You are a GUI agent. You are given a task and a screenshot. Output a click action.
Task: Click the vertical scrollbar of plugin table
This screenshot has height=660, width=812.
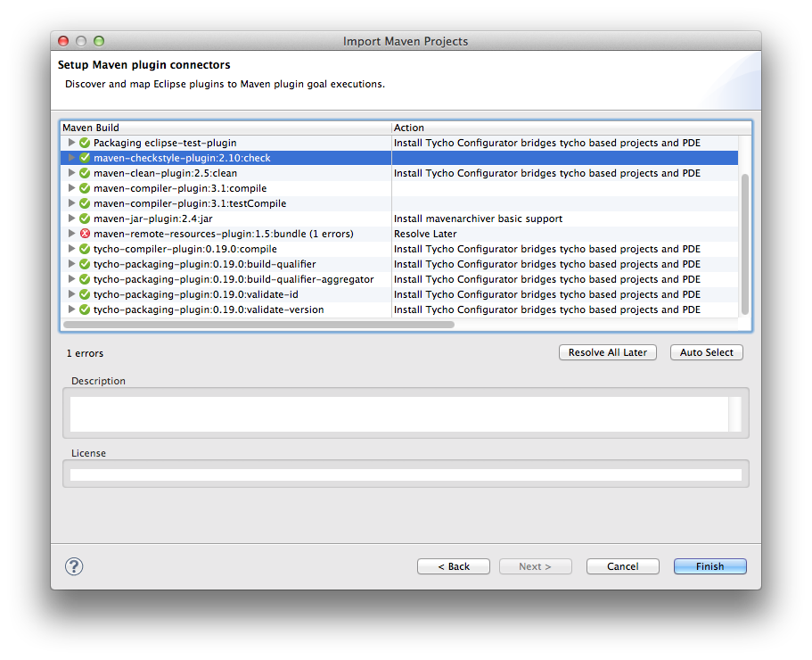(745, 243)
